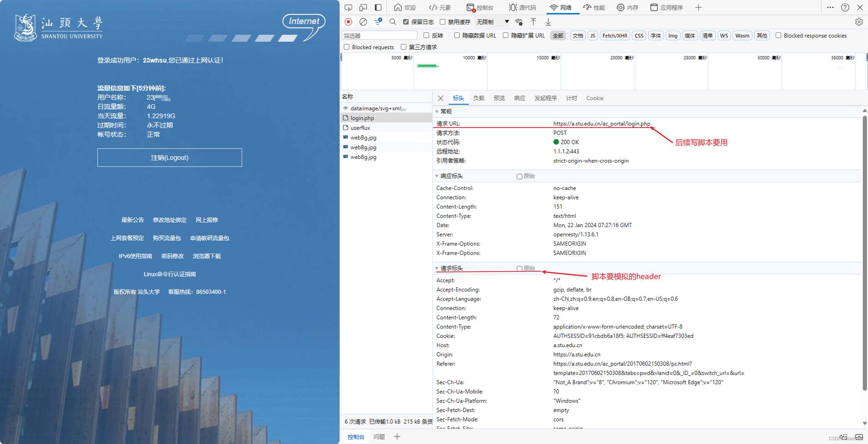
Task: Click the filter text input field
Action: (x=379, y=36)
